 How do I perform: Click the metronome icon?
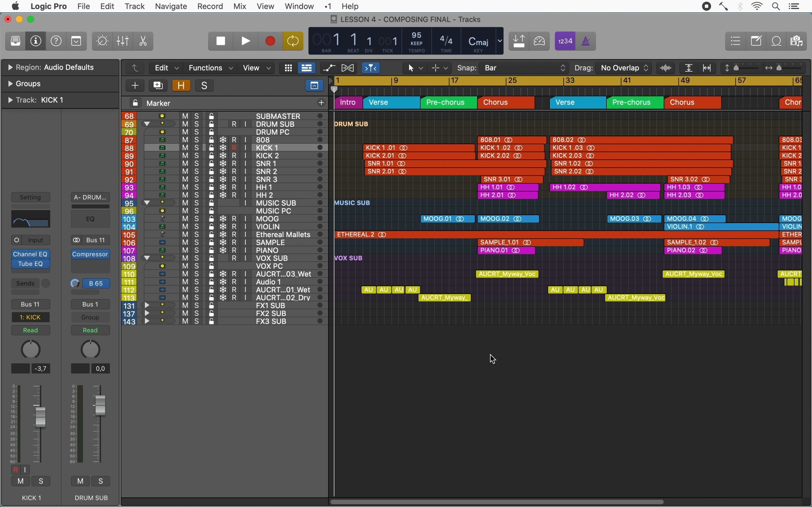click(x=586, y=41)
